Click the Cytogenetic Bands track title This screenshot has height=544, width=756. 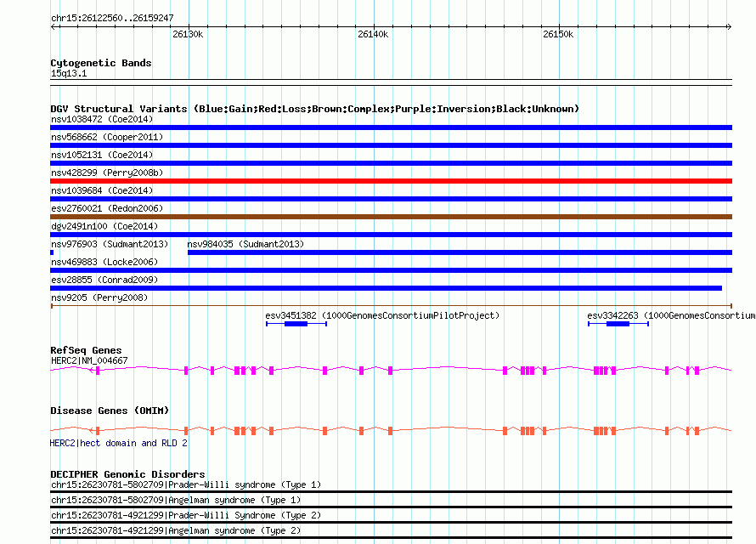(x=101, y=63)
